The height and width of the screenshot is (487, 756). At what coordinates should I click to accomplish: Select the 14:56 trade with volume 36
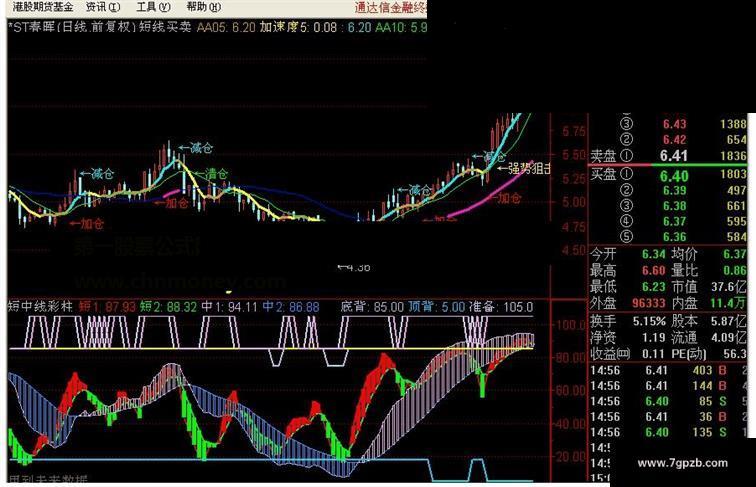tap(668, 417)
